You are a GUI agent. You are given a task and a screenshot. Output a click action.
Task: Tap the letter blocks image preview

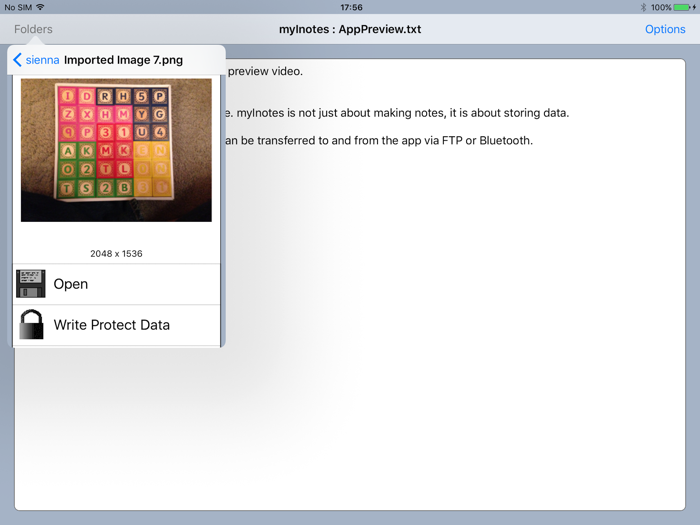tap(116, 150)
